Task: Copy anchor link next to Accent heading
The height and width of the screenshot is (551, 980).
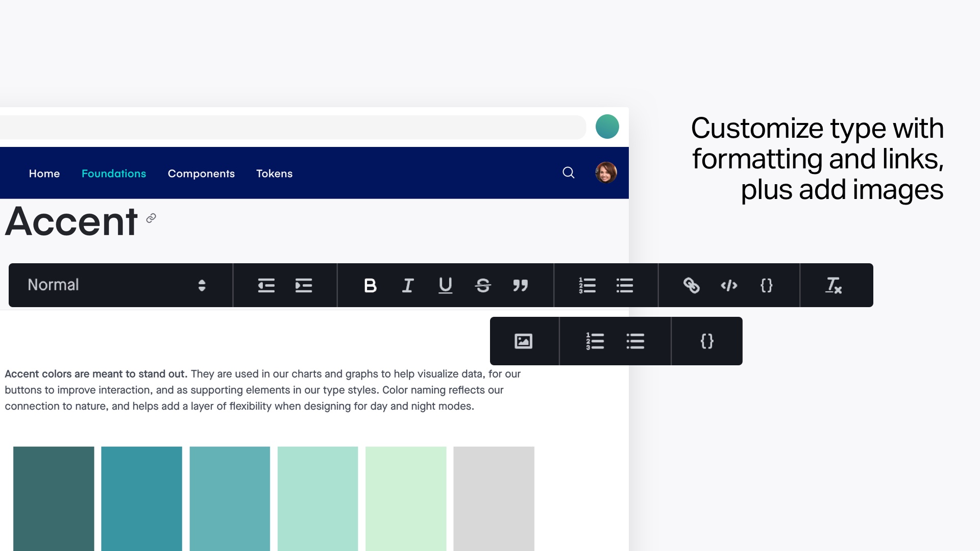Action: (151, 218)
